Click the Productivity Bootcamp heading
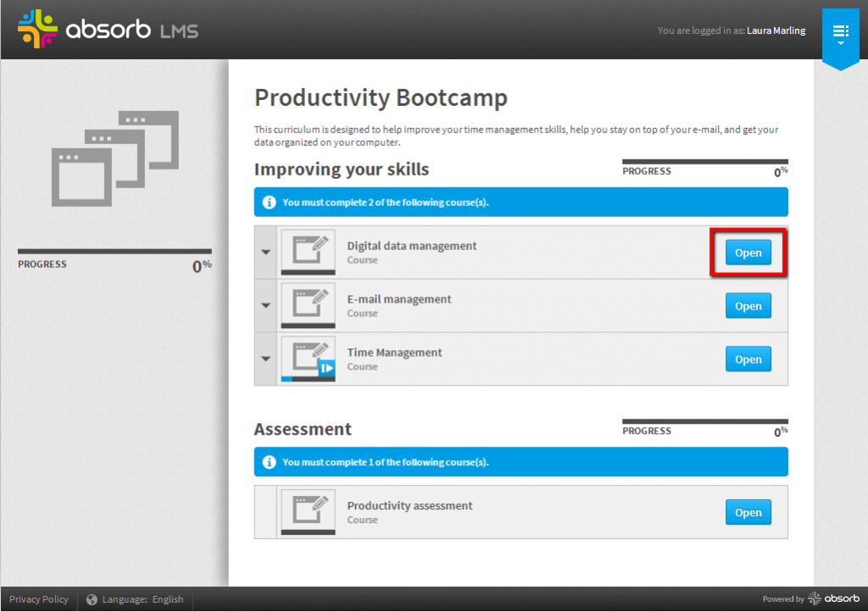Image resolution: width=868 pixels, height=612 pixels. click(381, 98)
